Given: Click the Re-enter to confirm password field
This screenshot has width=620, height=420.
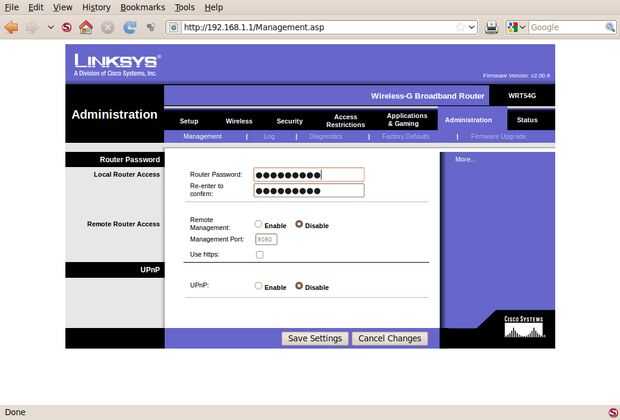Looking at the screenshot, I should (x=309, y=191).
